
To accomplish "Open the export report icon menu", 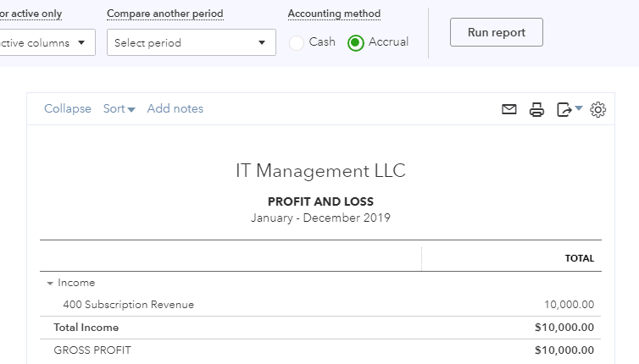I will pyautogui.click(x=568, y=109).
